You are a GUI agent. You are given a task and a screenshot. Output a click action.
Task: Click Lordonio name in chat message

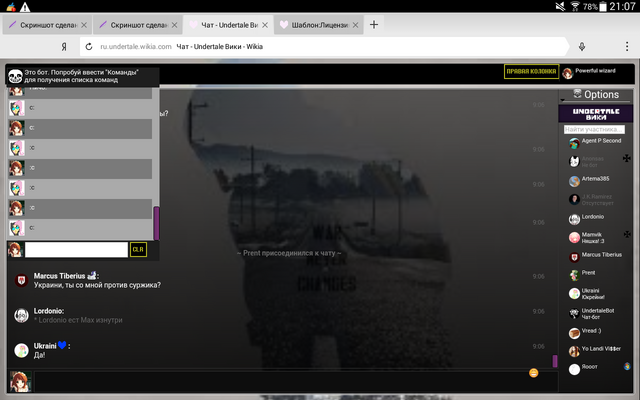point(49,311)
